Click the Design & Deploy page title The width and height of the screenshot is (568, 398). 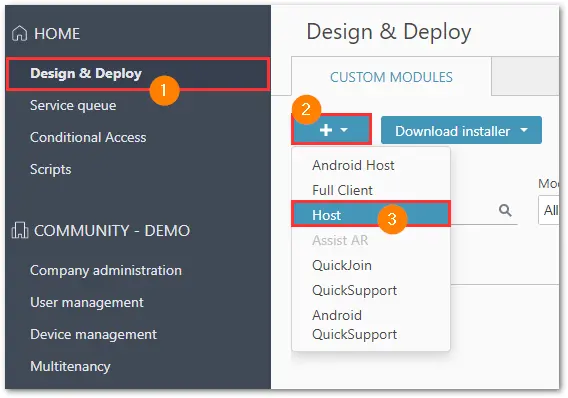coord(389,32)
